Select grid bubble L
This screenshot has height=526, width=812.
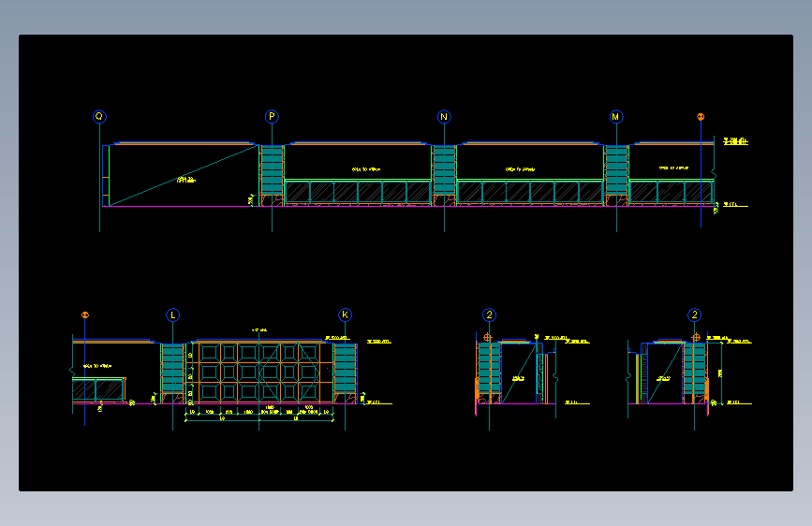pos(173,314)
